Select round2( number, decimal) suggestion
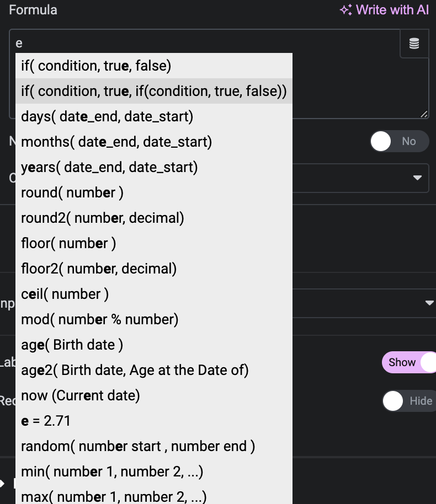Image resolution: width=436 pixels, height=504 pixels. click(x=154, y=218)
